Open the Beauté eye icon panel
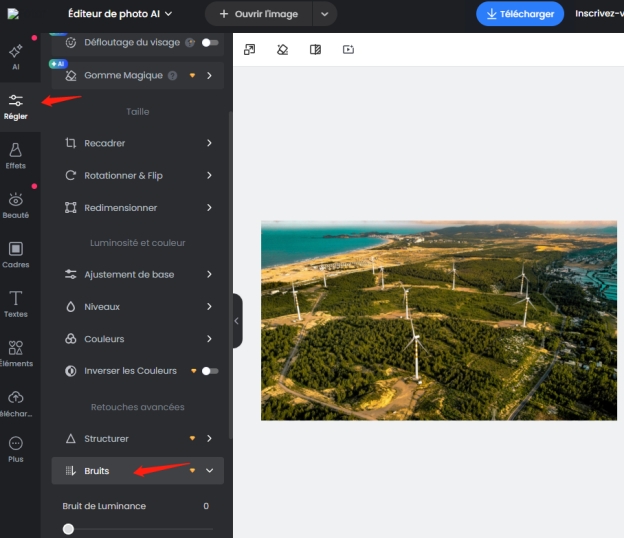The image size is (624, 538). pos(15,204)
